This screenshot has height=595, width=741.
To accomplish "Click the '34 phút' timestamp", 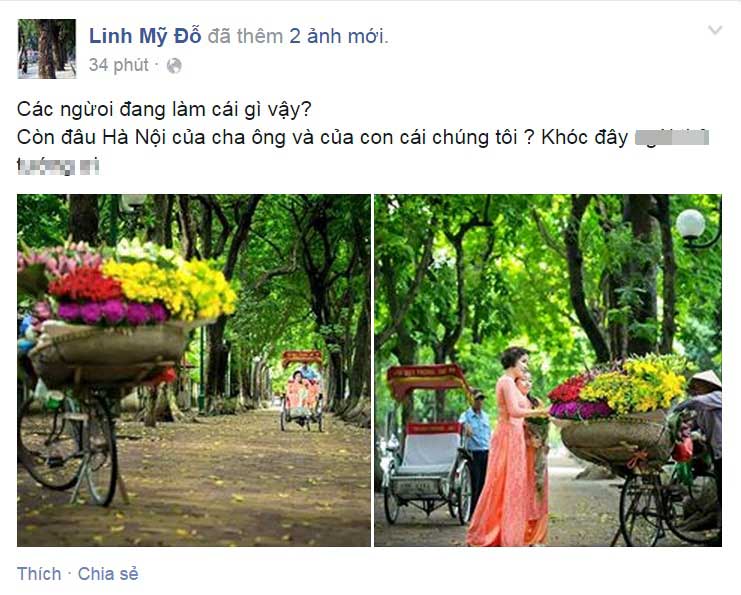I will tap(119, 65).
